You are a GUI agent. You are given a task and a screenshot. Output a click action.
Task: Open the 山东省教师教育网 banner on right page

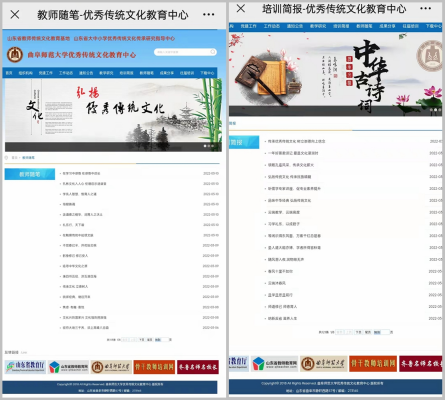(x=275, y=363)
